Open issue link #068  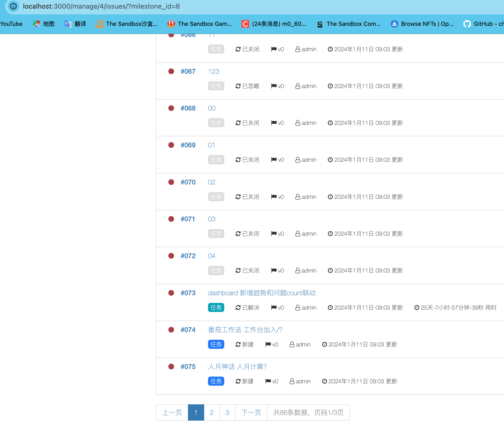pyautogui.click(x=188, y=108)
